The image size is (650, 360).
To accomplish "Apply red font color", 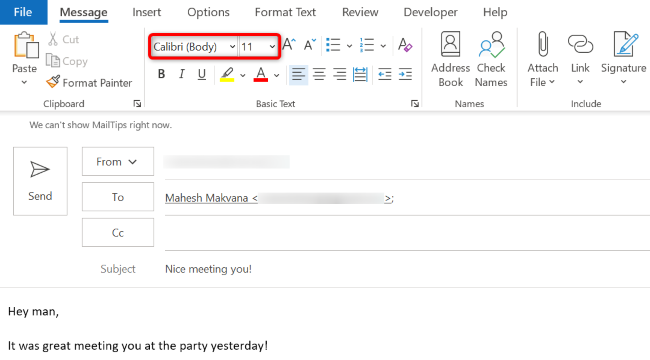I will 260,75.
